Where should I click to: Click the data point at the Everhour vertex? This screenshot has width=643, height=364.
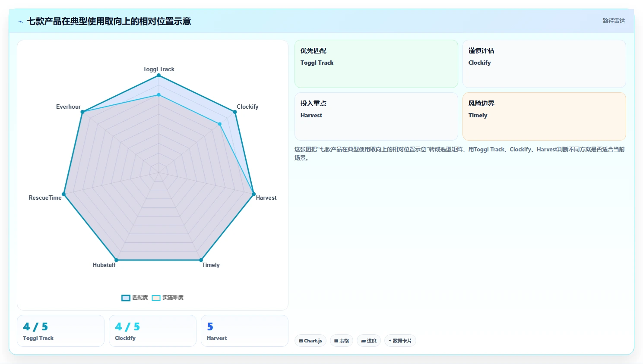coord(82,112)
